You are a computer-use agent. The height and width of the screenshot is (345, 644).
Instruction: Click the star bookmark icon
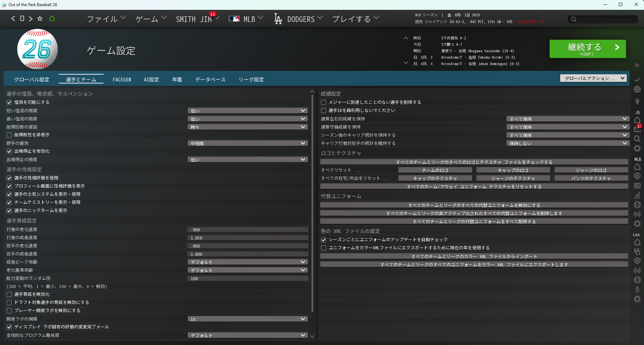point(40,19)
